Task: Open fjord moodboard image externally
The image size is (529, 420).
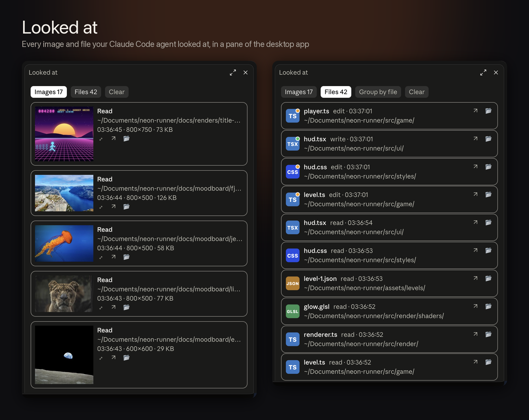Action: [x=113, y=206]
